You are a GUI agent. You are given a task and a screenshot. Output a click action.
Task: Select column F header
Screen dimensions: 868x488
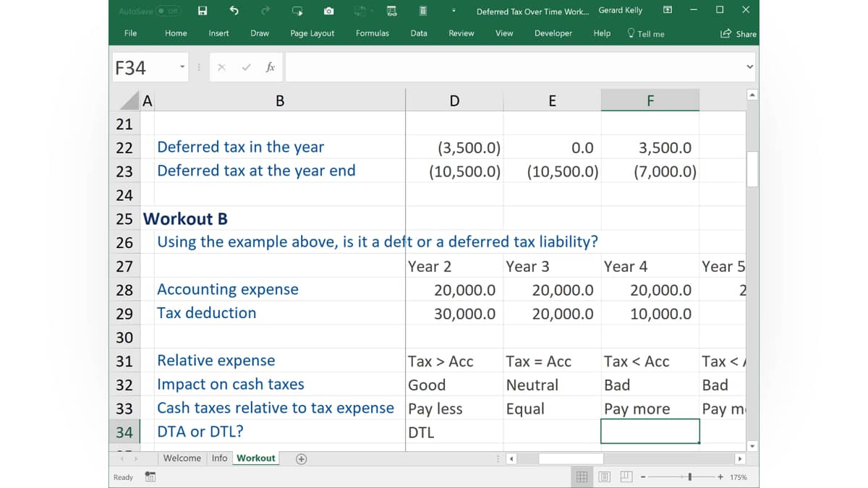coord(650,101)
